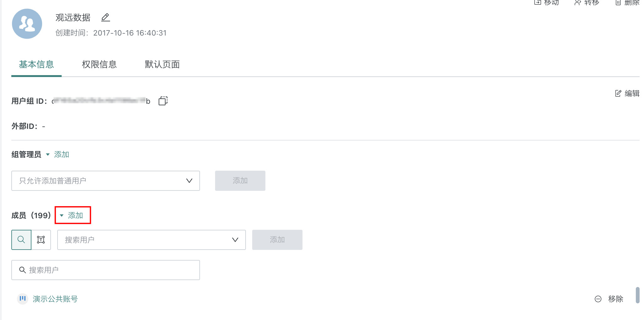Click the pencil icon beside 观远数据
This screenshot has width=644, height=320.
click(x=105, y=17)
